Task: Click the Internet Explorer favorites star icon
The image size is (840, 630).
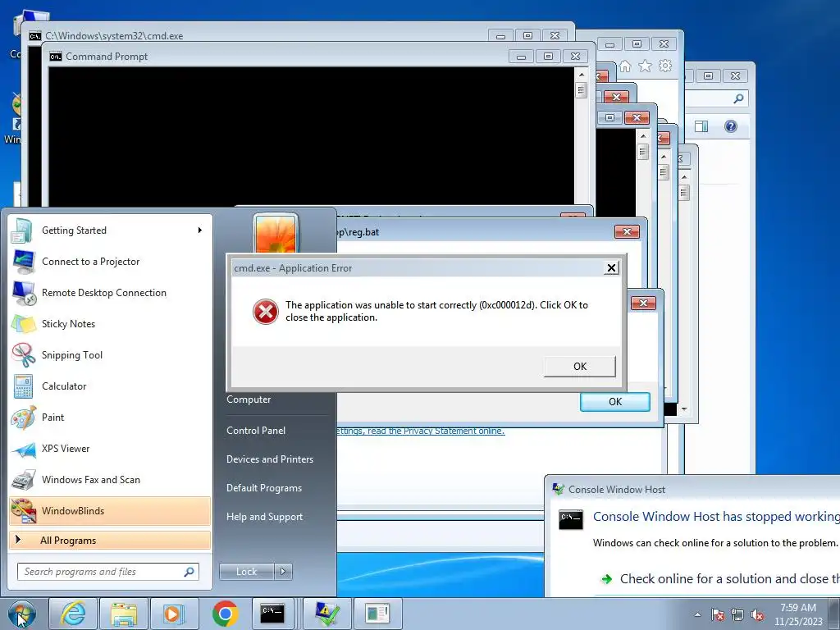Action: pyautogui.click(x=645, y=66)
